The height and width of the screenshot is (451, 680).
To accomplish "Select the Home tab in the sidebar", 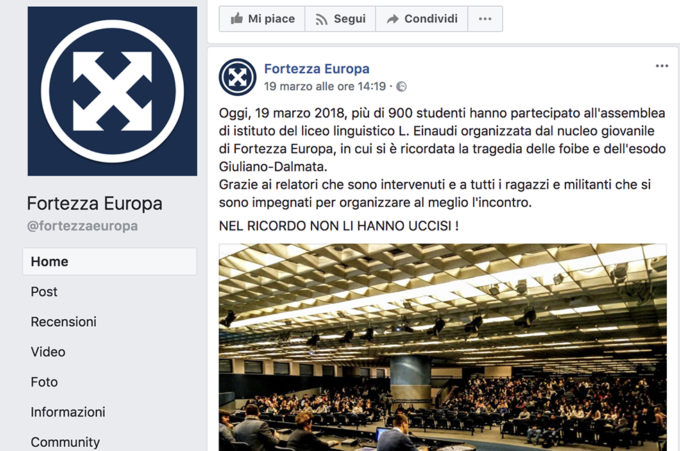I will point(109,261).
